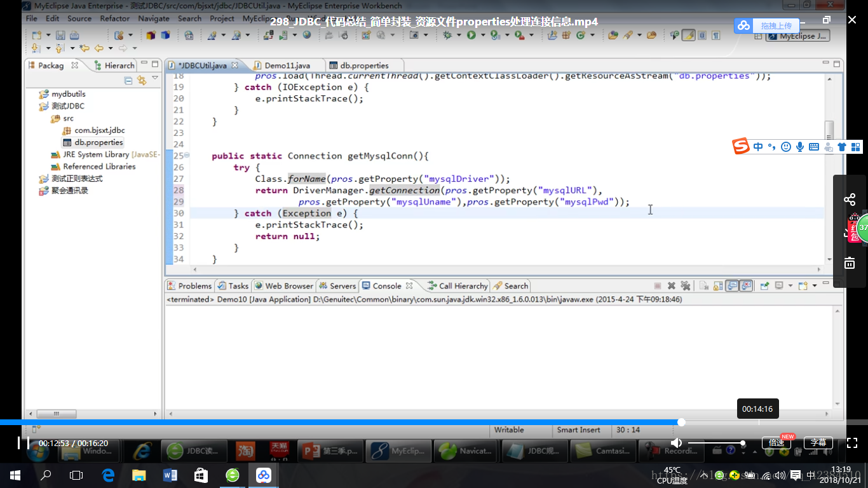Click the video progress bar
This screenshot has width=868, height=488.
[x=434, y=422]
